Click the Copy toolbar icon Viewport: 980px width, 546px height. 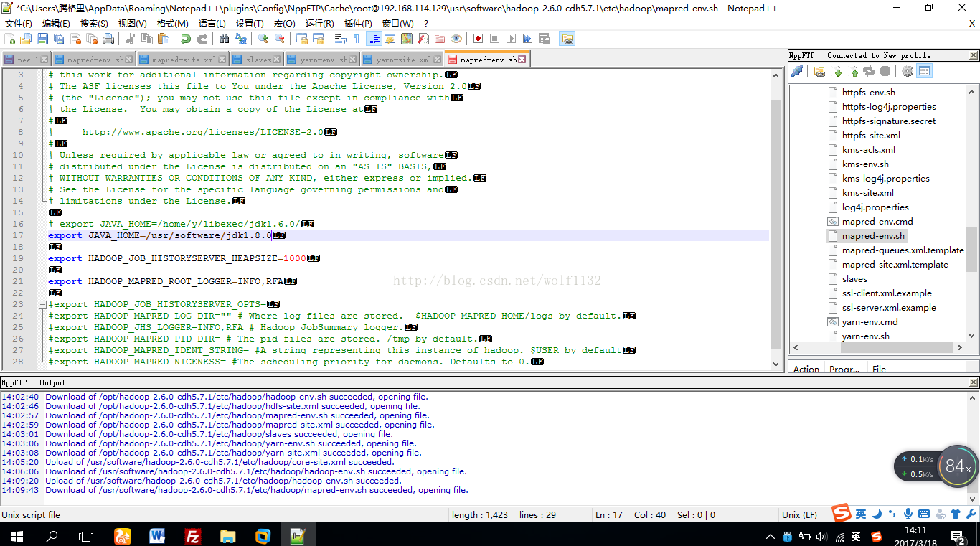click(x=147, y=39)
